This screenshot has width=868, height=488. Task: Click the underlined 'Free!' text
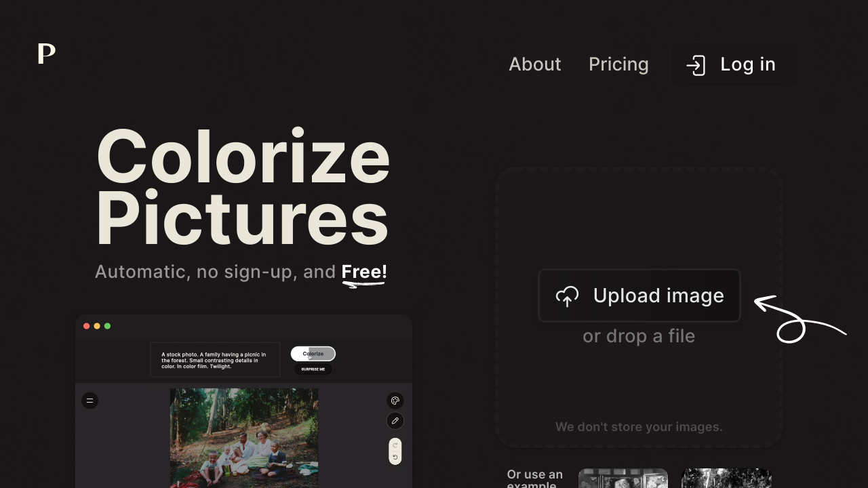tap(364, 272)
